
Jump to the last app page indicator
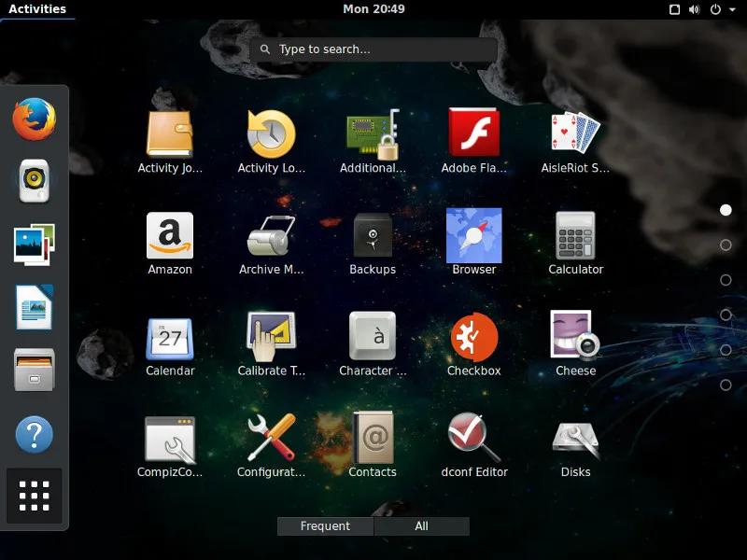point(726,385)
